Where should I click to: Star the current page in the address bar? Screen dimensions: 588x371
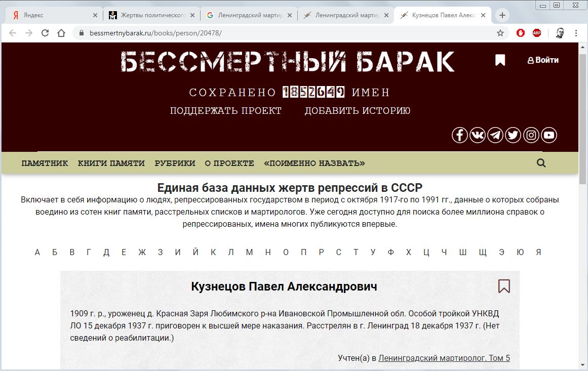[500, 32]
